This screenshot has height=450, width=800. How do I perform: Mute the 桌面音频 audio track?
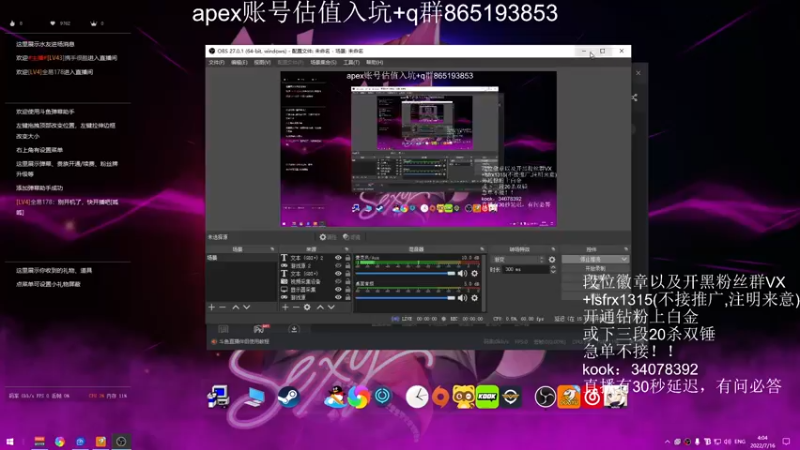[462, 297]
